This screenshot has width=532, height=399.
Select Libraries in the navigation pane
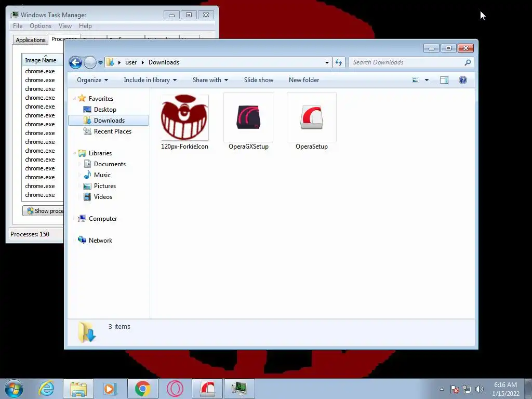point(100,153)
